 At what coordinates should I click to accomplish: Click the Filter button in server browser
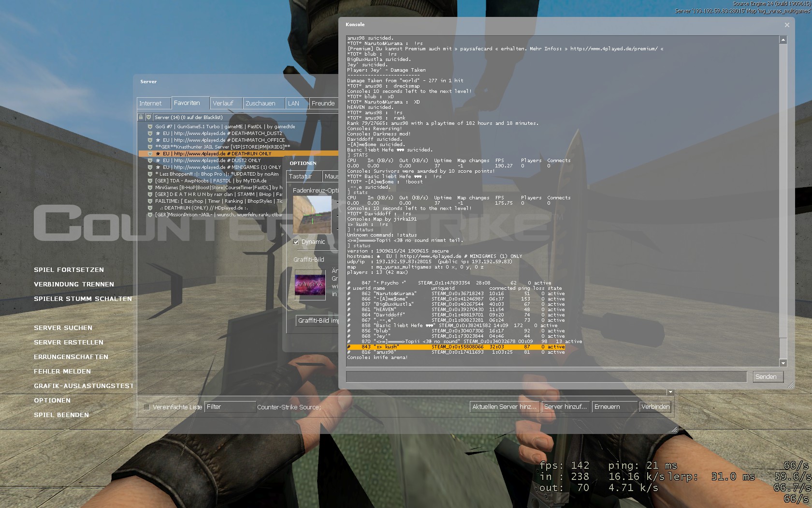pos(230,407)
